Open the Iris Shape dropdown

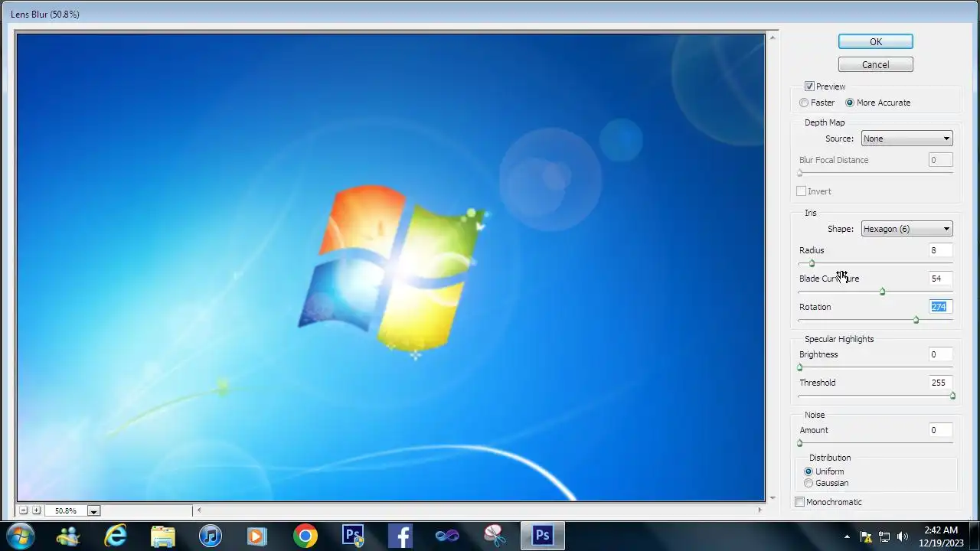pyautogui.click(x=906, y=229)
